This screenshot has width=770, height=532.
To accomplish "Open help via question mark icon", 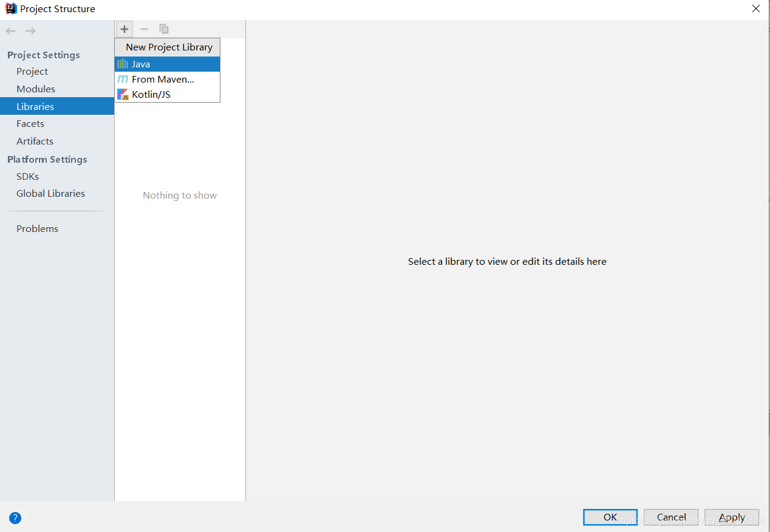I will click(x=15, y=518).
